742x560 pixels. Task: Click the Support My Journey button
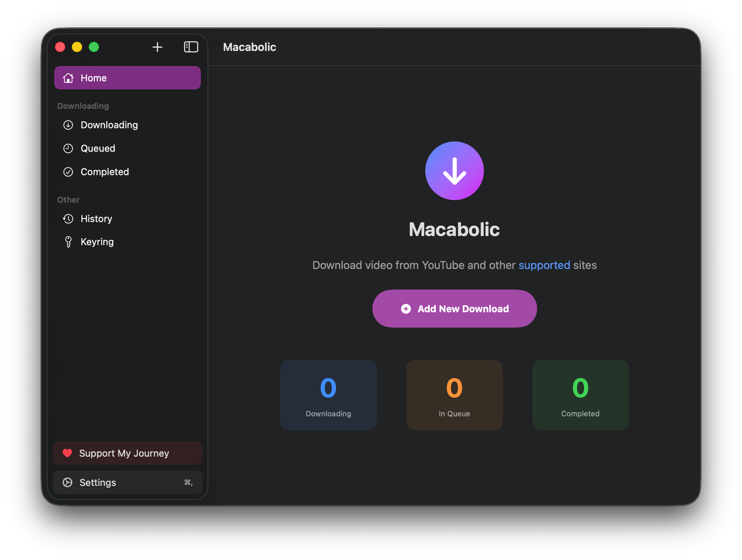pos(127,453)
